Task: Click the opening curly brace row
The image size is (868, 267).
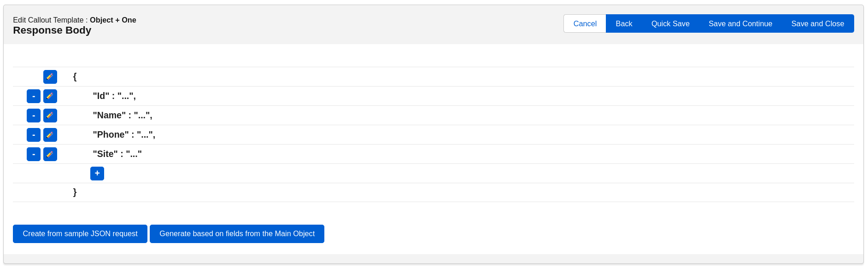Action: point(74,76)
